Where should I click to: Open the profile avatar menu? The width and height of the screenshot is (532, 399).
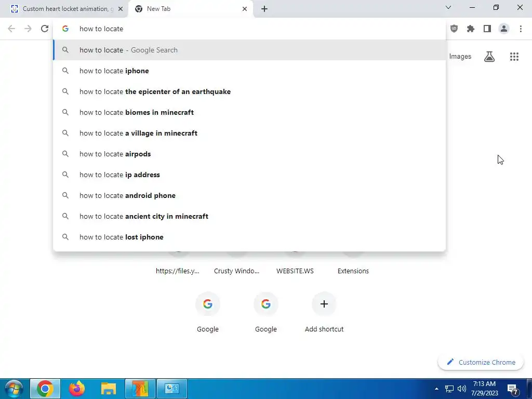pyautogui.click(x=504, y=29)
